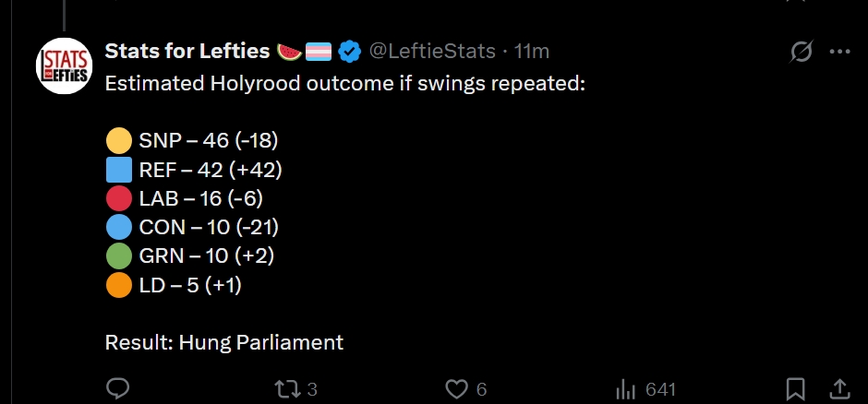868x404 pixels.
Task: Visit the @LeftieStats handle link
Action: (x=432, y=51)
